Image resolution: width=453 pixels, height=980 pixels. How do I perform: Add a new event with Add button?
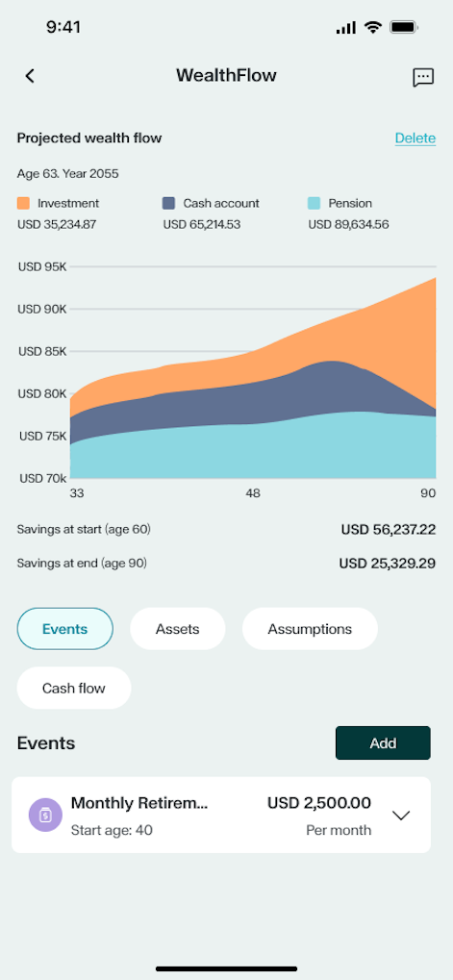[x=383, y=743]
